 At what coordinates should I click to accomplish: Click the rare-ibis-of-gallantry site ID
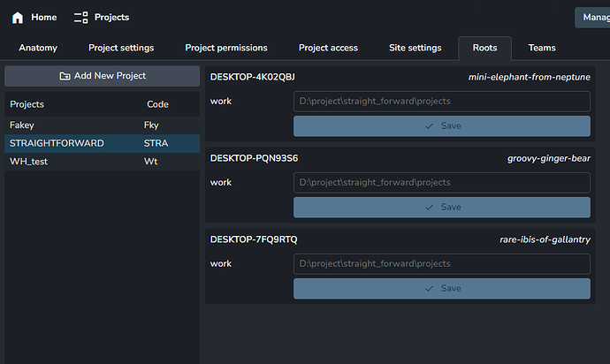coord(545,240)
